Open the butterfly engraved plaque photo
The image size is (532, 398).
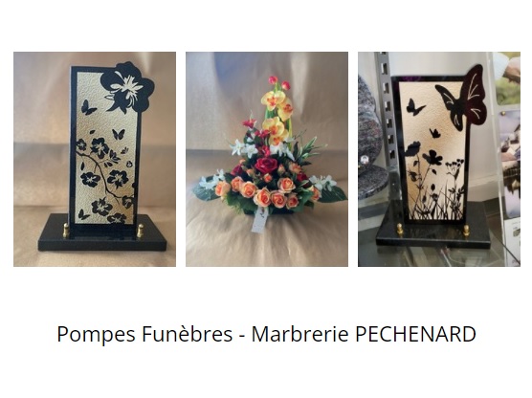click(439, 159)
